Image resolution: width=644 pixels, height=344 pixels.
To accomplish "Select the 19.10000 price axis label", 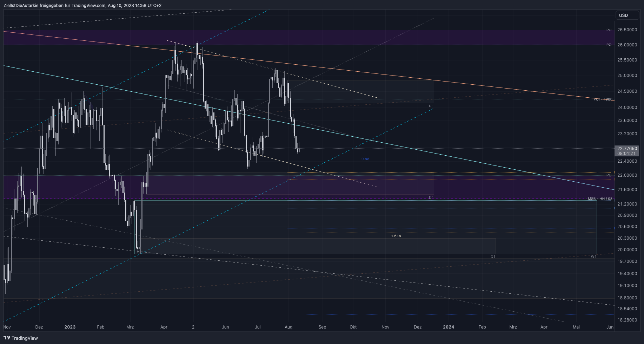I will pyautogui.click(x=627, y=286).
